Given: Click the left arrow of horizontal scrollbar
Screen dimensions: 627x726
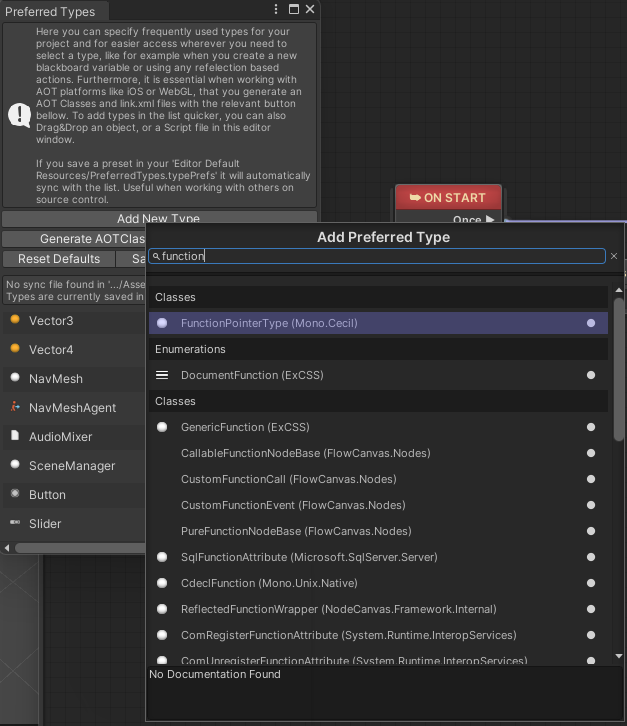Looking at the screenshot, I should [7, 548].
